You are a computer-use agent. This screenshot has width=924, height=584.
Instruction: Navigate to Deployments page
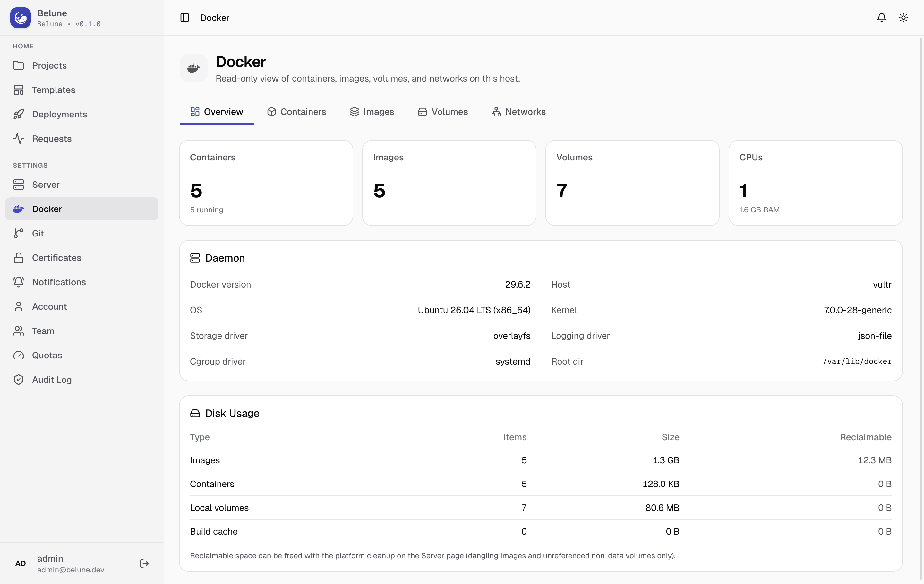click(82, 114)
